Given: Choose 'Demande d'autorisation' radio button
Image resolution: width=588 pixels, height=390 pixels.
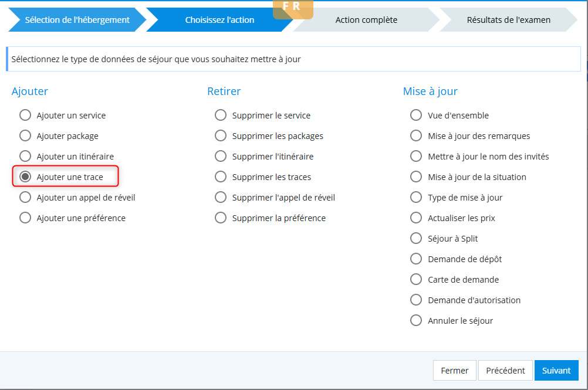Looking at the screenshot, I should pyautogui.click(x=416, y=300).
